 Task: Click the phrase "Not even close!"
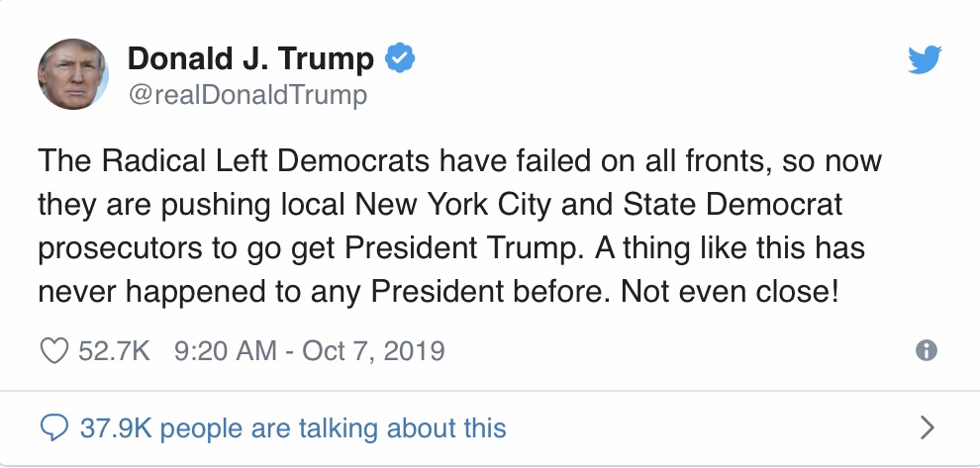point(729,291)
